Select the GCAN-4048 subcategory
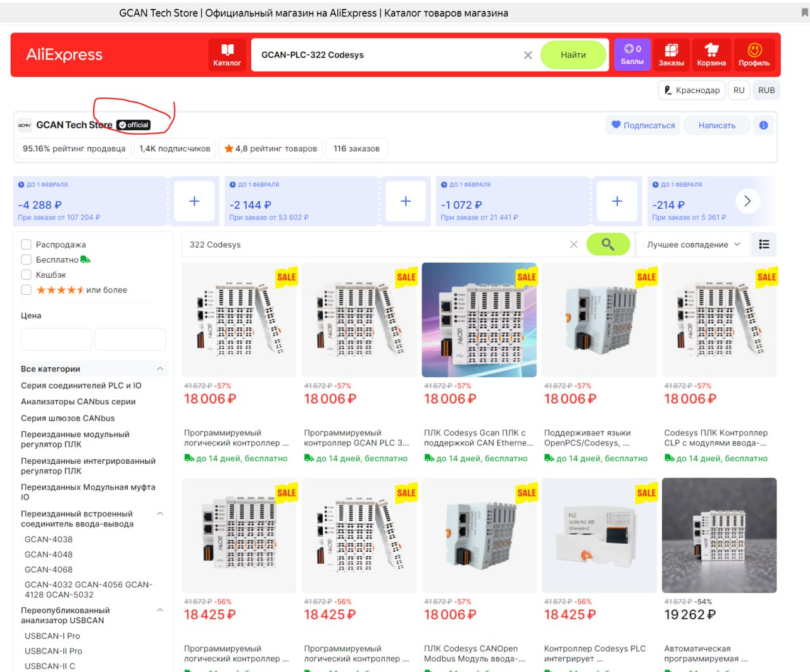 (49, 555)
